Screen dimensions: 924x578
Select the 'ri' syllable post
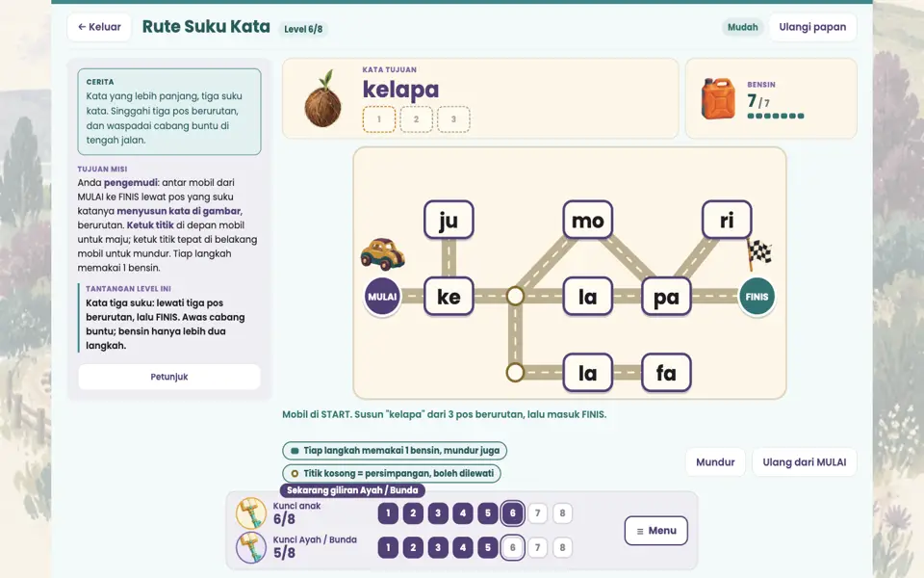(727, 220)
